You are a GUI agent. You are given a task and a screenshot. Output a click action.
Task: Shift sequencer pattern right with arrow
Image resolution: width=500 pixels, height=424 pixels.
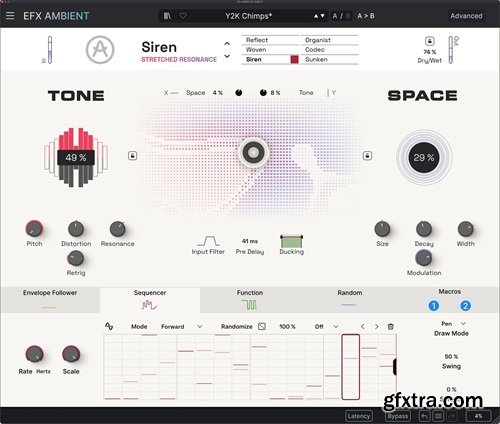pyautogui.click(x=377, y=327)
